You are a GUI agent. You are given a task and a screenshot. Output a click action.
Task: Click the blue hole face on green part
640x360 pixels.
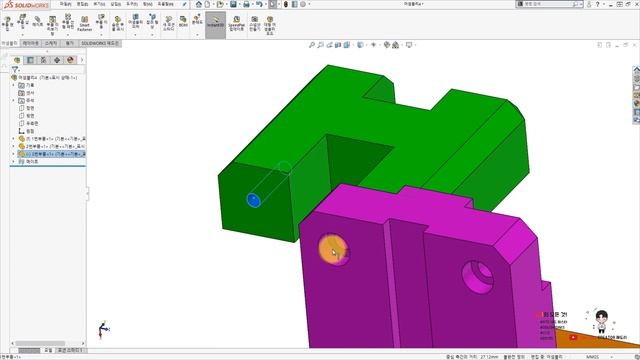point(253,200)
